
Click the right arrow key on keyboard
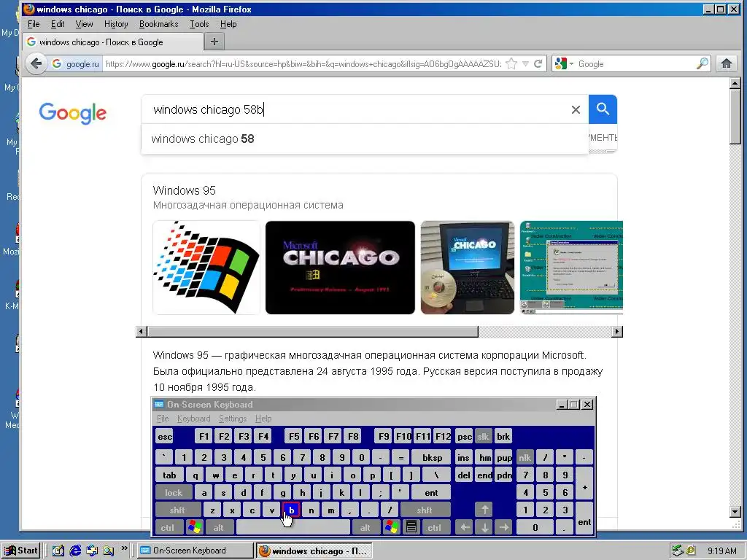[504, 527]
